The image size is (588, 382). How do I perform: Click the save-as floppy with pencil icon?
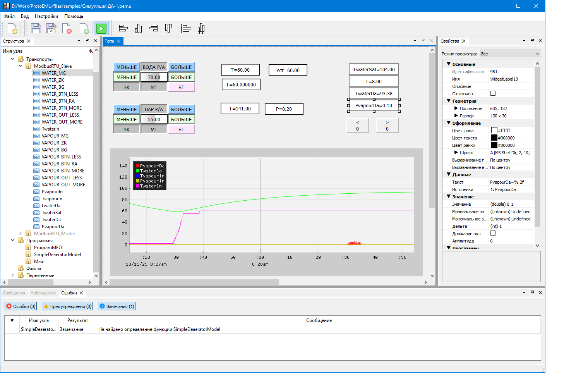coord(51,29)
